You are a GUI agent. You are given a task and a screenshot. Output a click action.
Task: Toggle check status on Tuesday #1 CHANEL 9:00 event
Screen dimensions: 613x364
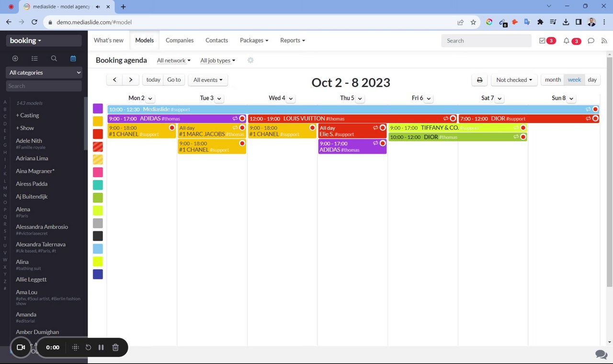tap(242, 143)
